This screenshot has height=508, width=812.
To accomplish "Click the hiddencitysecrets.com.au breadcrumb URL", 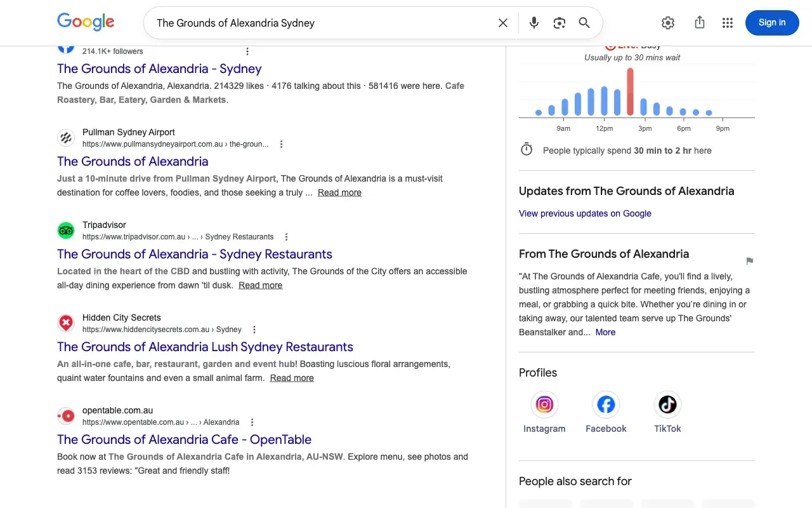I will click(162, 330).
